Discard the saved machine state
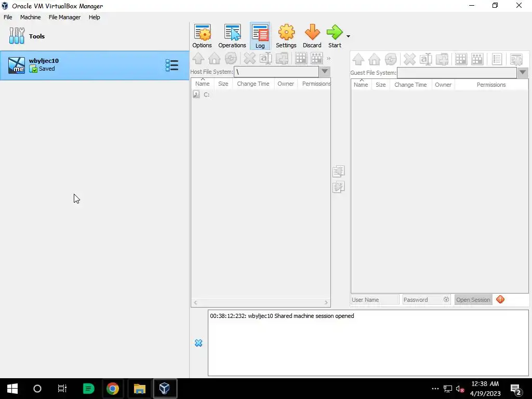 point(312,36)
